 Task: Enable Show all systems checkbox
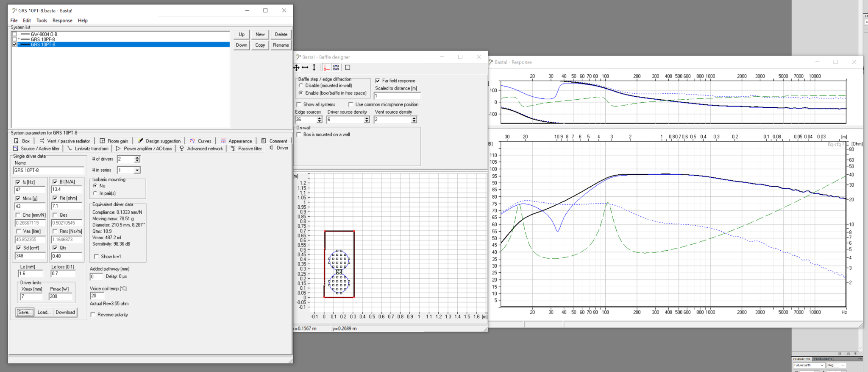298,104
